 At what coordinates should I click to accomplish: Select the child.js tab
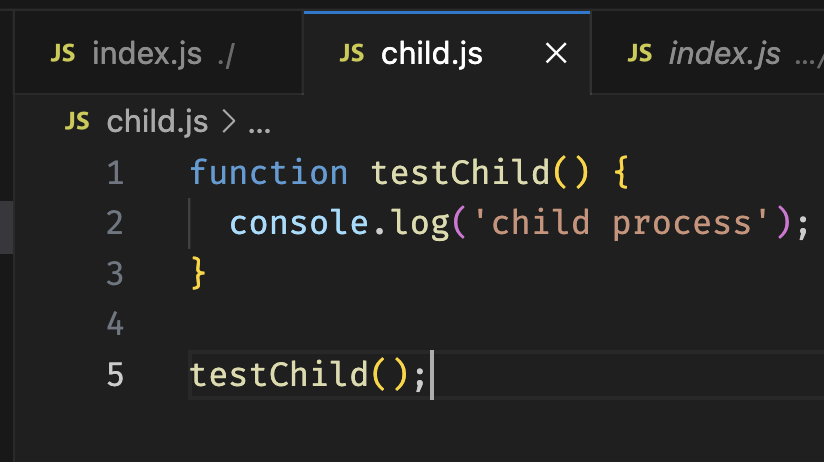(x=432, y=54)
